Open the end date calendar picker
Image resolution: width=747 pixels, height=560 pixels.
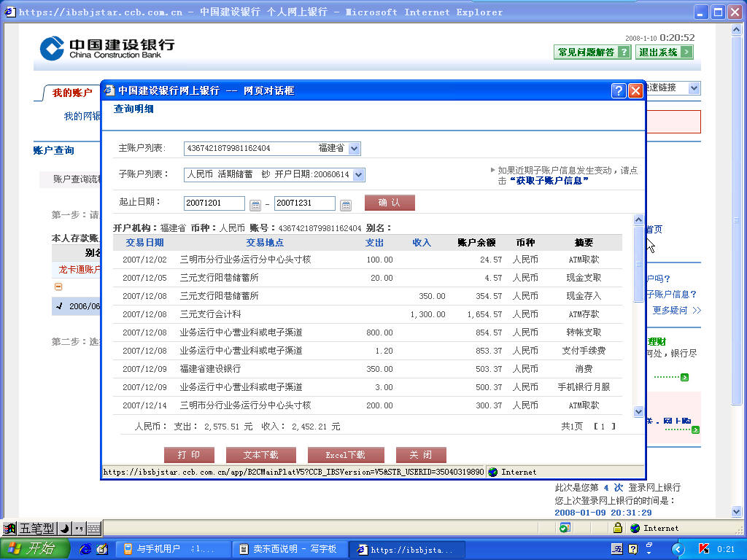[346, 205]
